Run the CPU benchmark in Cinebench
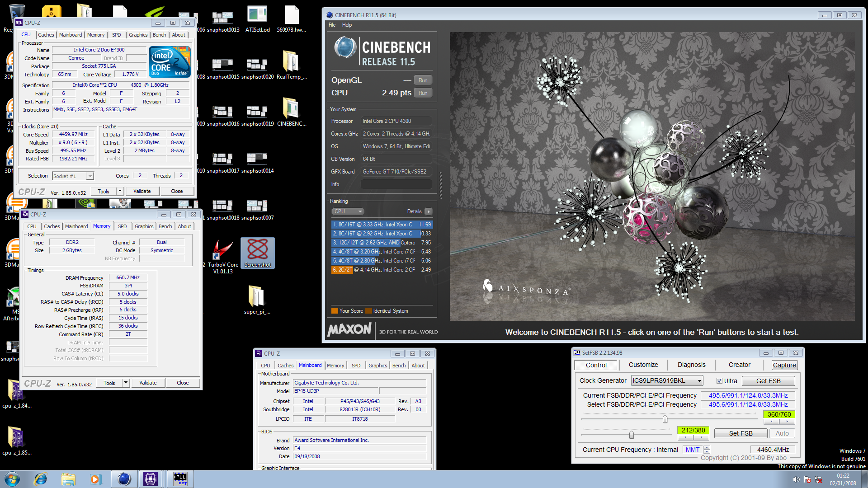868x488 pixels. 423,93
